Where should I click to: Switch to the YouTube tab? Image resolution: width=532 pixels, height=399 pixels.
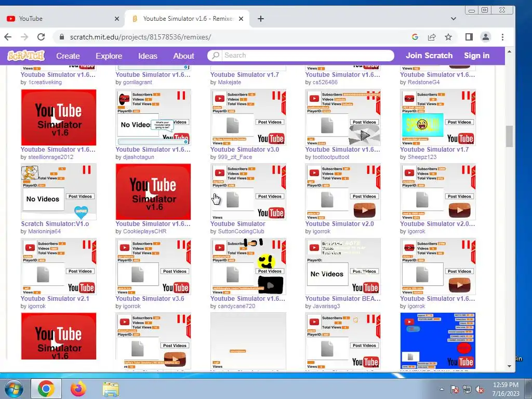tap(62, 19)
